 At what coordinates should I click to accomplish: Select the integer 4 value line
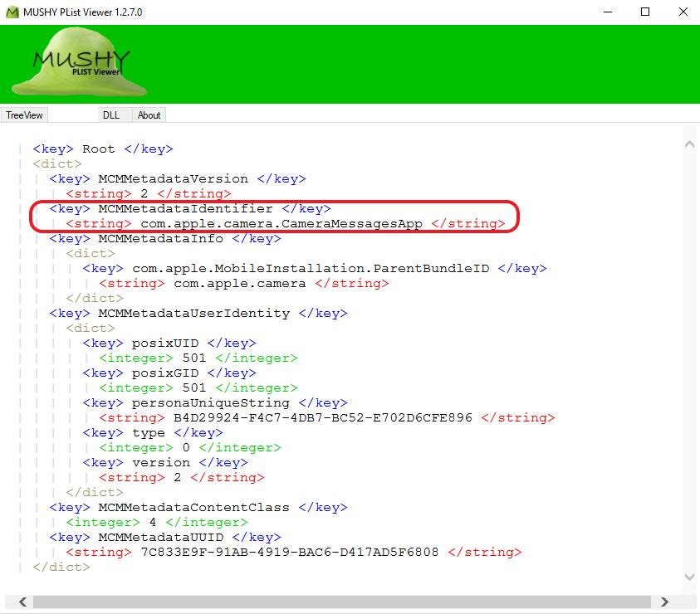pyautogui.click(x=157, y=522)
